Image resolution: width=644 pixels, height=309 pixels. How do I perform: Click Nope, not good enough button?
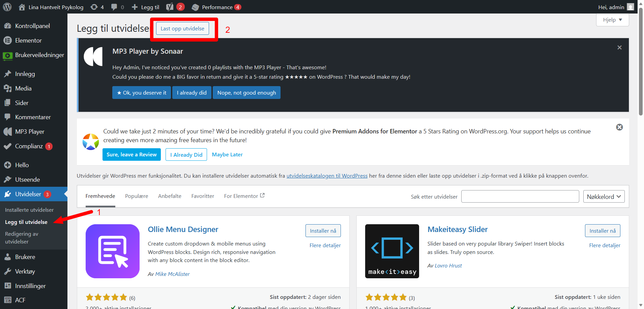(x=246, y=93)
